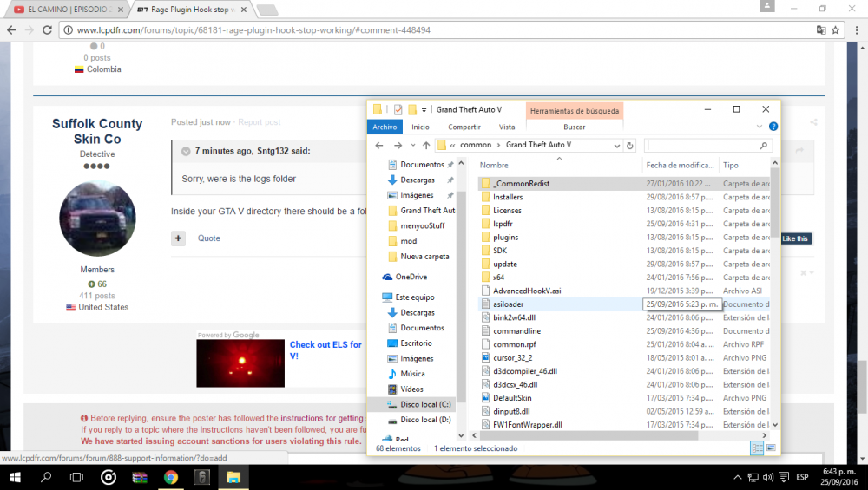This screenshot has height=490, width=868.
Task: Open the volume control in the tray
Action: point(768,477)
